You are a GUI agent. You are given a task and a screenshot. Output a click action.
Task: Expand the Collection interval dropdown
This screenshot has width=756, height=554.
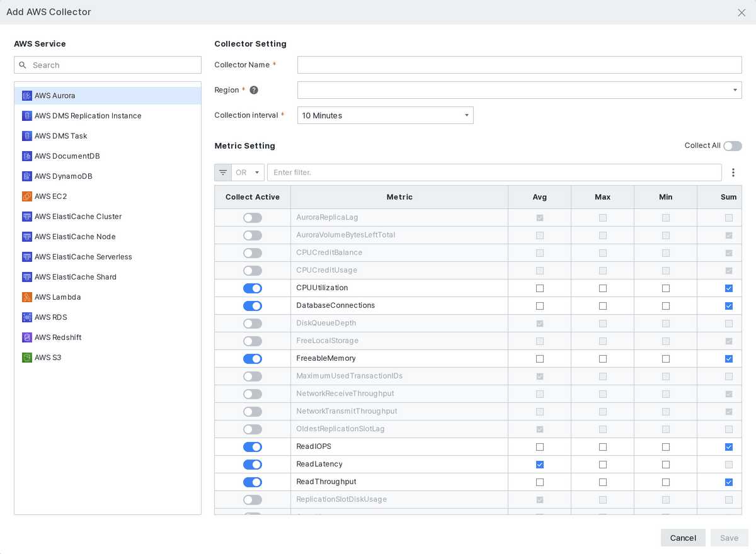click(x=386, y=115)
